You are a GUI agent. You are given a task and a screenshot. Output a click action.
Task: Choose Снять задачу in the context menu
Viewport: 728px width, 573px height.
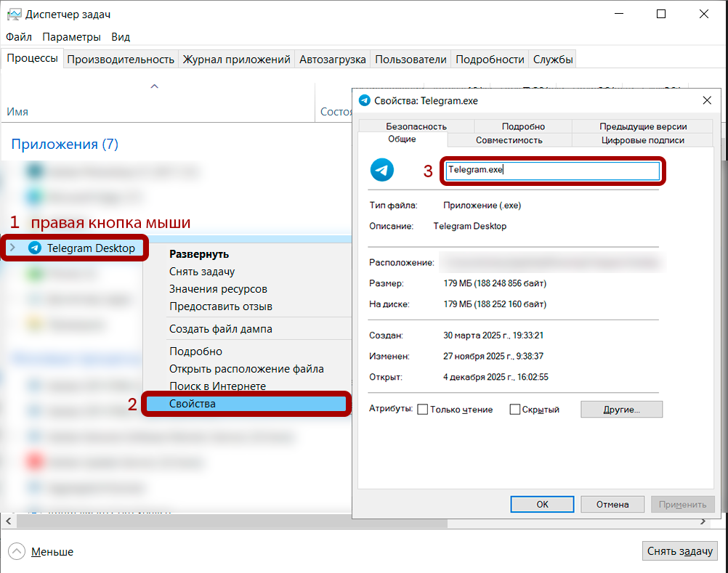[202, 272]
